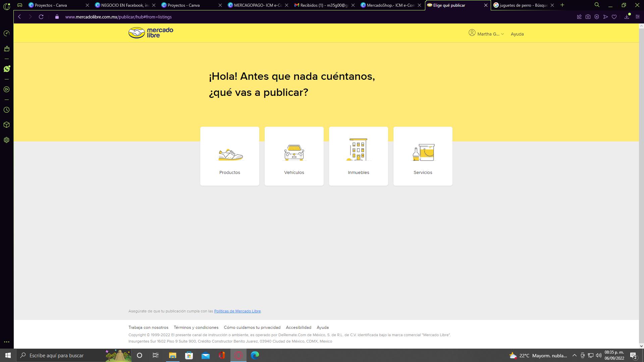Select the Productos shoe card
Viewport: 644px width, 362px height.
[x=230, y=156]
